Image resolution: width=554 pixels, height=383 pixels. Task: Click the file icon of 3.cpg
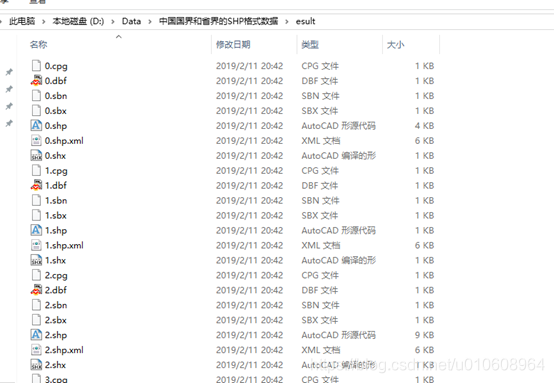[36, 379]
